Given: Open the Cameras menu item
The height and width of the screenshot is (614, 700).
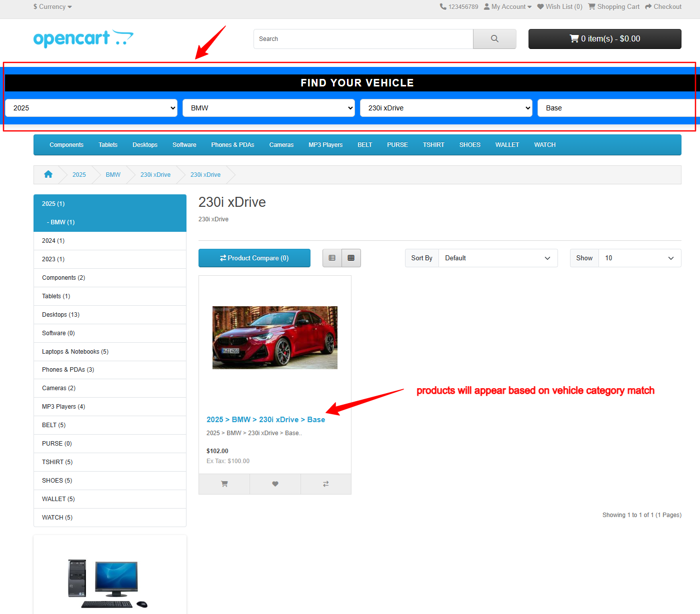Looking at the screenshot, I should 281,145.
